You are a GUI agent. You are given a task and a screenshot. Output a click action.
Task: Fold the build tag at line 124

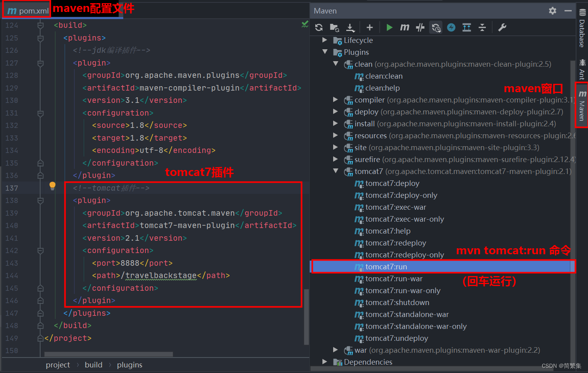(40, 25)
